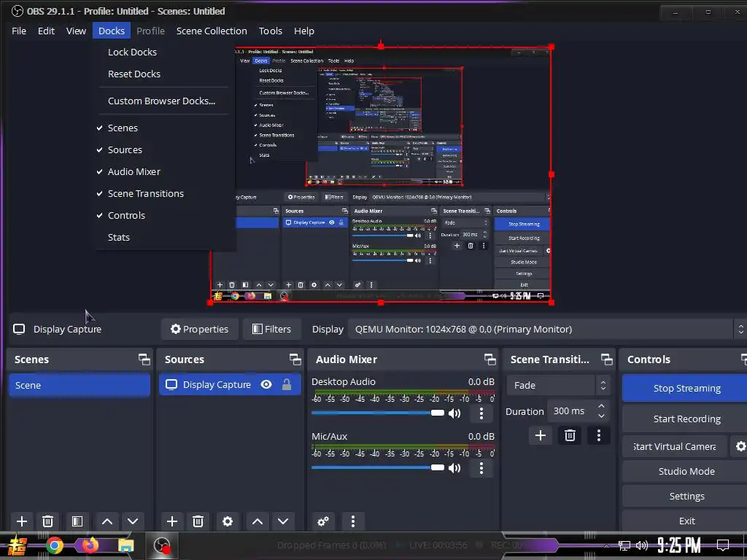Screen dimensions: 747x560
Task: Open Scene Collection menu
Action: tap(212, 31)
